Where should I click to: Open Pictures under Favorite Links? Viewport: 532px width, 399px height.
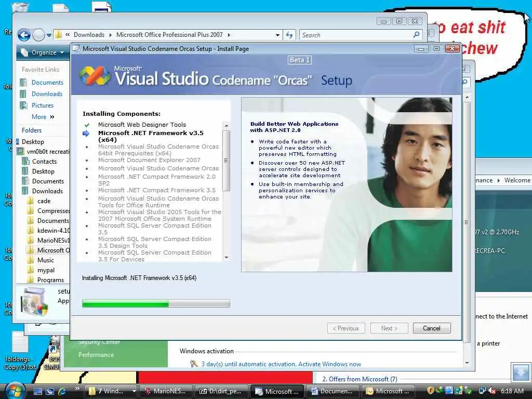[x=43, y=105]
